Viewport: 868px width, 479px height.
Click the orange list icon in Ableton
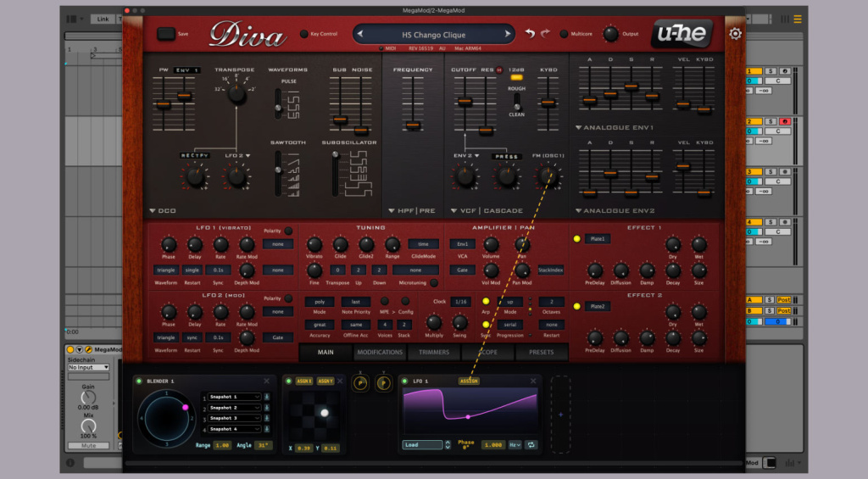[x=798, y=19]
